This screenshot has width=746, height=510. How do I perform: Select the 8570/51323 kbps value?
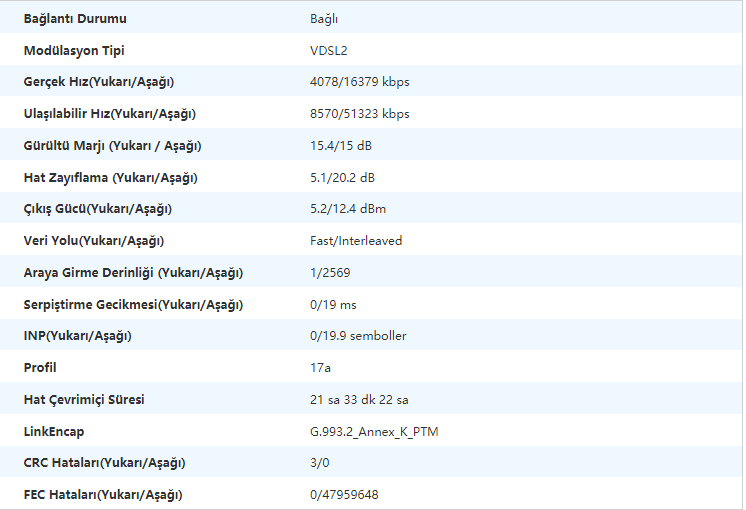pyautogui.click(x=359, y=113)
